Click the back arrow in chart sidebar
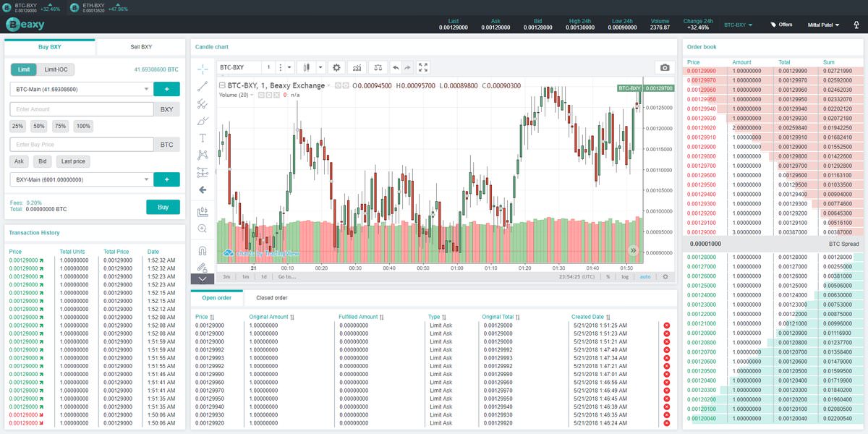This screenshot has width=868, height=434. [x=203, y=190]
